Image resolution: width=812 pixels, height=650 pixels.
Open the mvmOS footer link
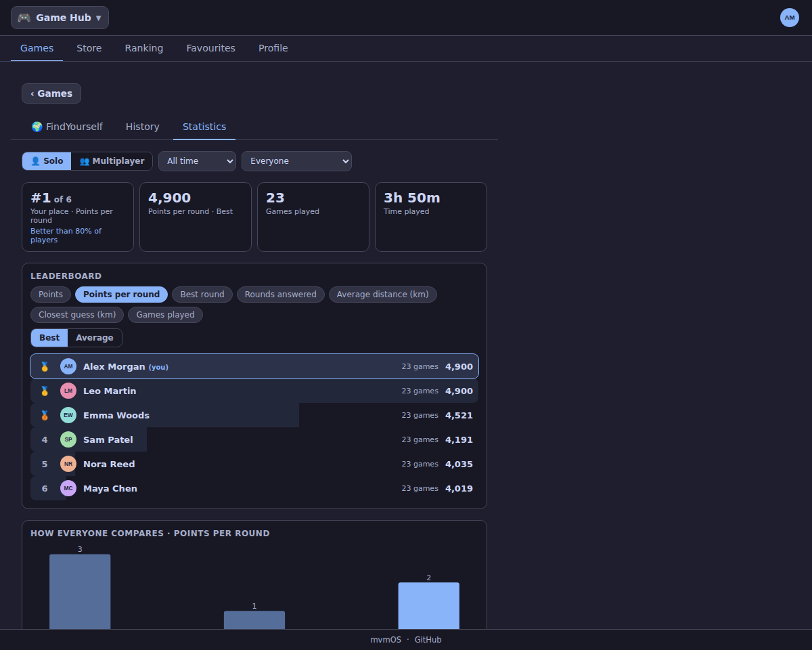[x=386, y=640]
